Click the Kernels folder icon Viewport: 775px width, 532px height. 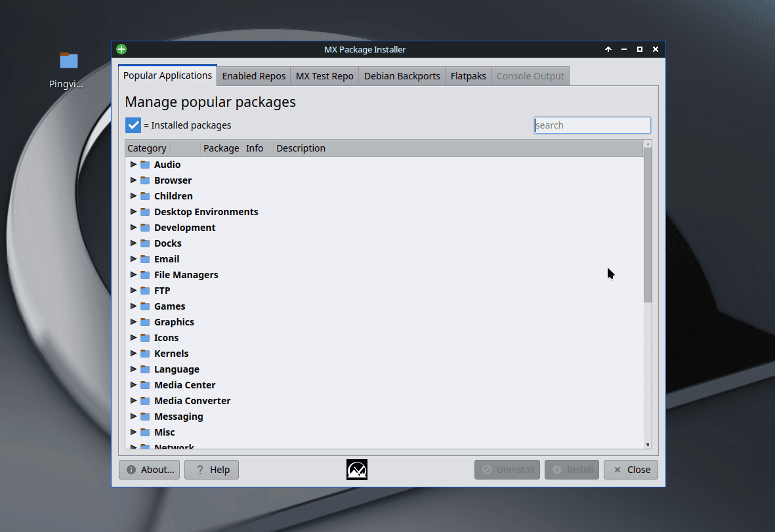click(x=145, y=354)
